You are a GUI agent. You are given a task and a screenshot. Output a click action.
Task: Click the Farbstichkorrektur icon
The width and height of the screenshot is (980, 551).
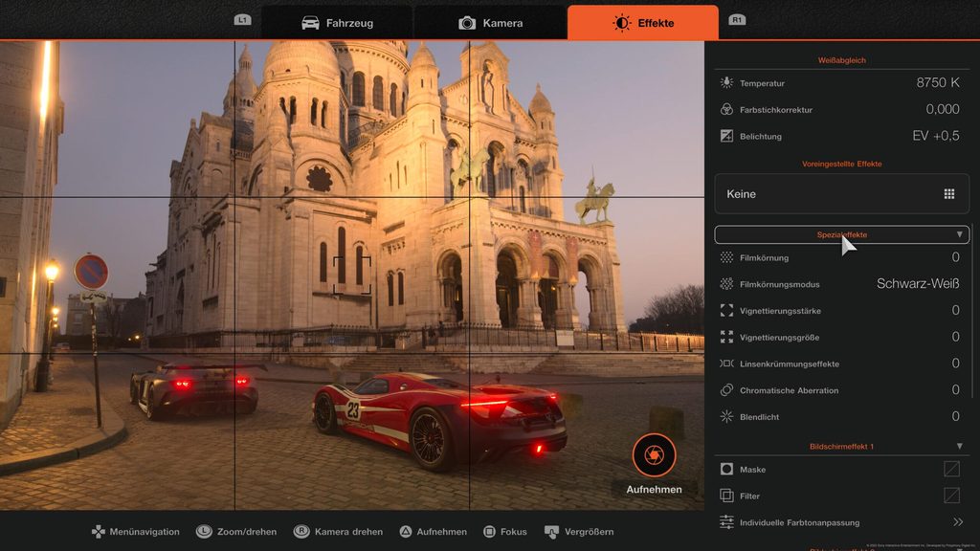[x=726, y=110]
